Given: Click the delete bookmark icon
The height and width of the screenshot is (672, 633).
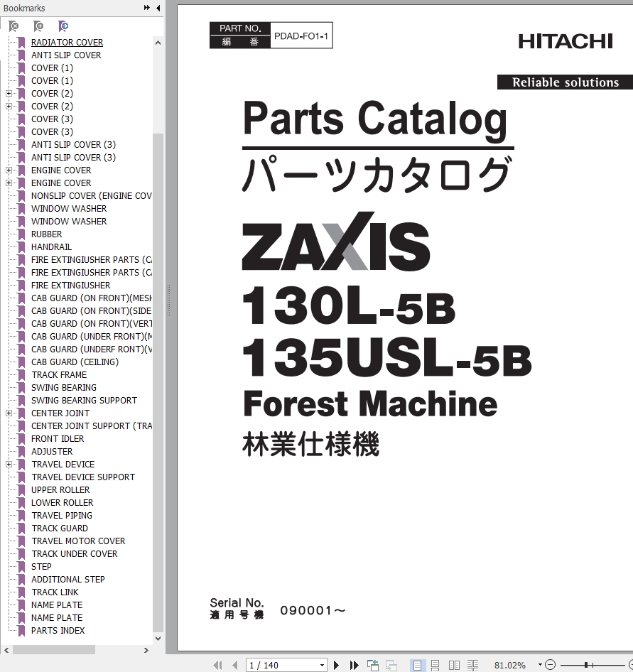Looking at the screenshot, I should click(x=13, y=26).
